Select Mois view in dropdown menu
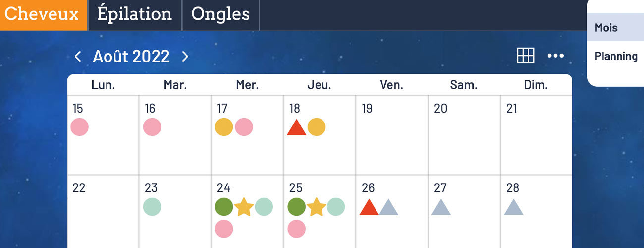This screenshot has height=248, width=644. (615, 27)
